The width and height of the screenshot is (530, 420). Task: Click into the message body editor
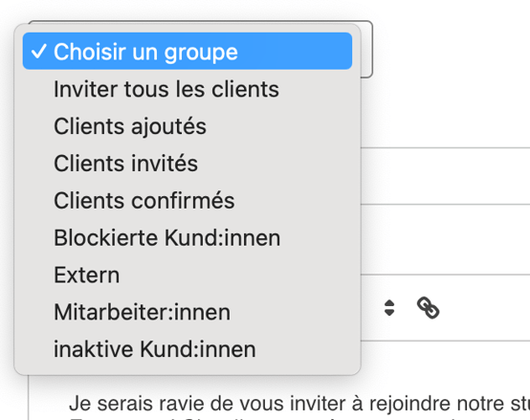pos(279,398)
